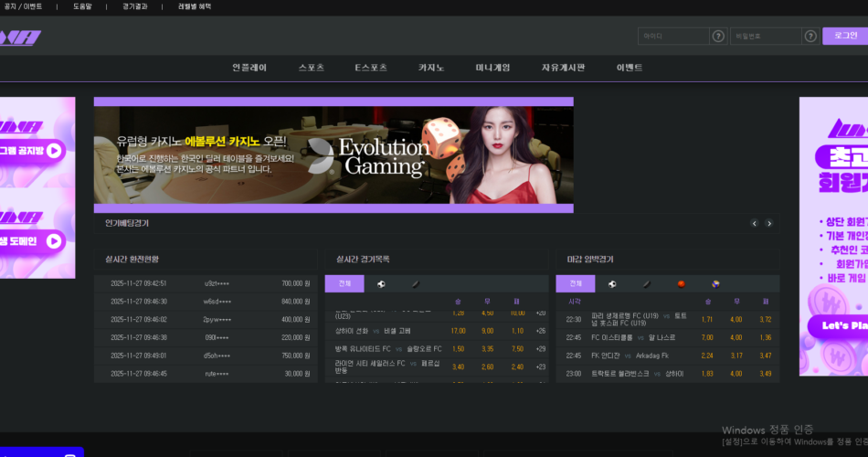Viewport: 868px width, 457px height.
Task: Filter live match list by baseball bat icon
Action: 415,284
